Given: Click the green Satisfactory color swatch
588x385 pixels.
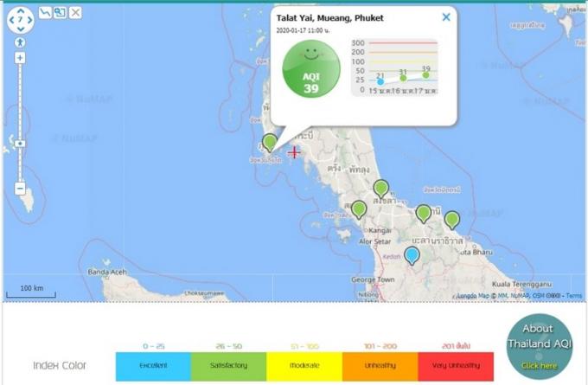Looking at the screenshot, I should 229,366.
